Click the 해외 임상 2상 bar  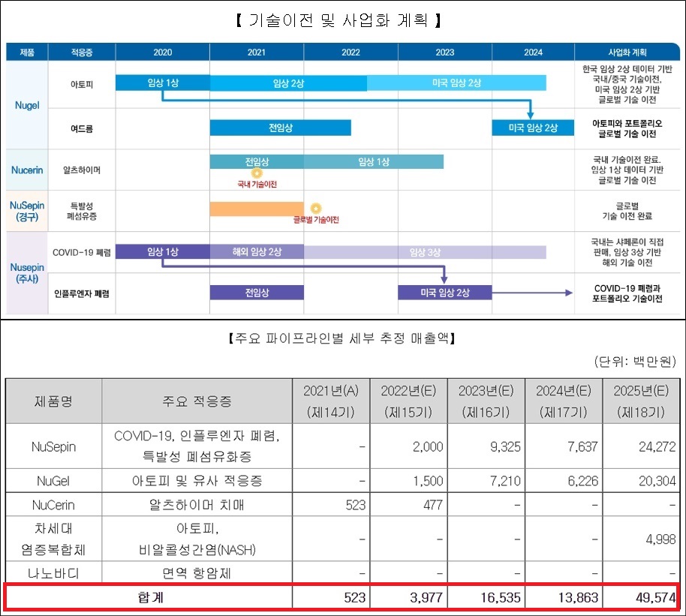click(x=257, y=251)
